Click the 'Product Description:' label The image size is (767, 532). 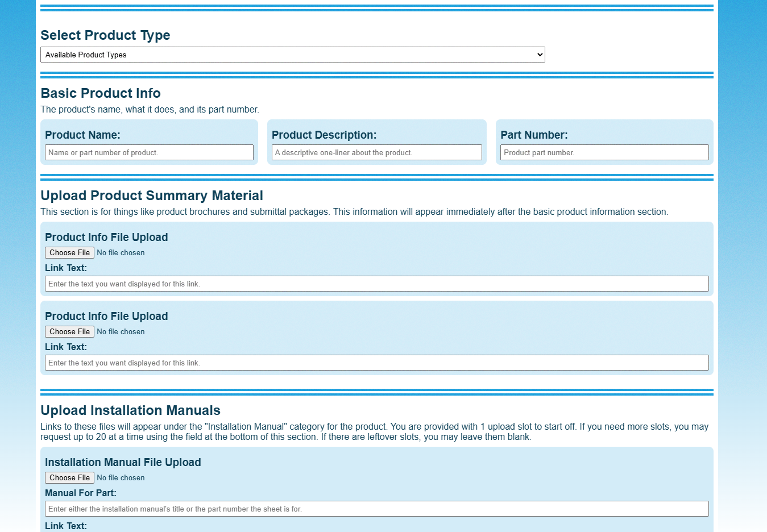click(x=324, y=135)
